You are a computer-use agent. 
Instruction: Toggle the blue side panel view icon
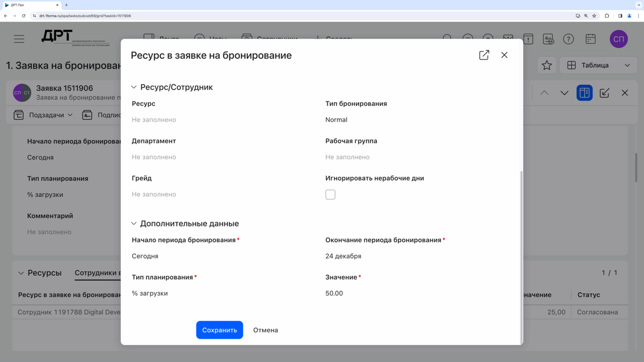(584, 92)
